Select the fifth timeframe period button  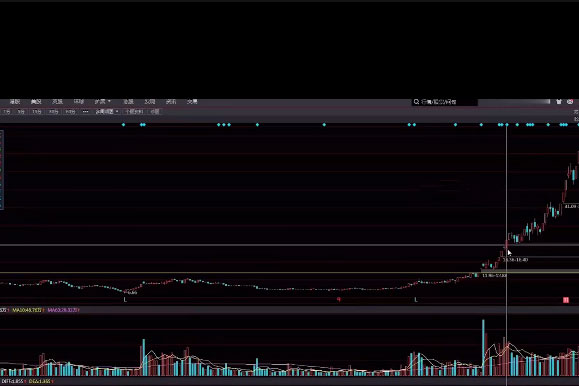pos(70,112)
